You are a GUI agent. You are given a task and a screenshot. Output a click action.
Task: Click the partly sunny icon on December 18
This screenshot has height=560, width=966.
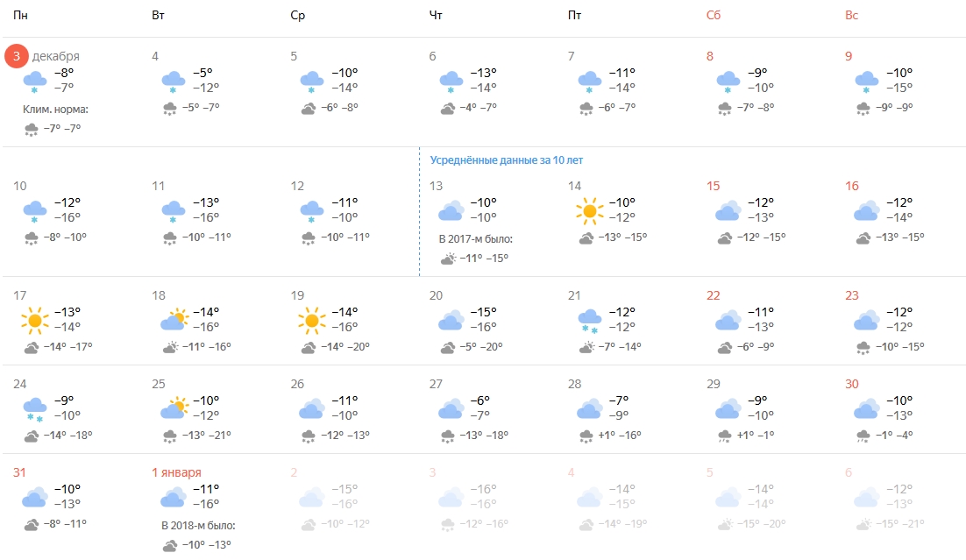coord(174,321)
